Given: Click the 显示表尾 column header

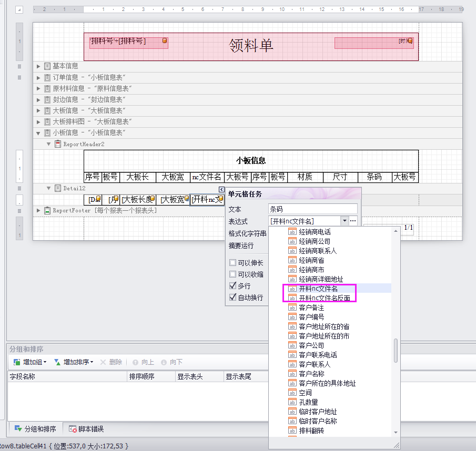Looking at the screenshot, I should coord(246,376).
